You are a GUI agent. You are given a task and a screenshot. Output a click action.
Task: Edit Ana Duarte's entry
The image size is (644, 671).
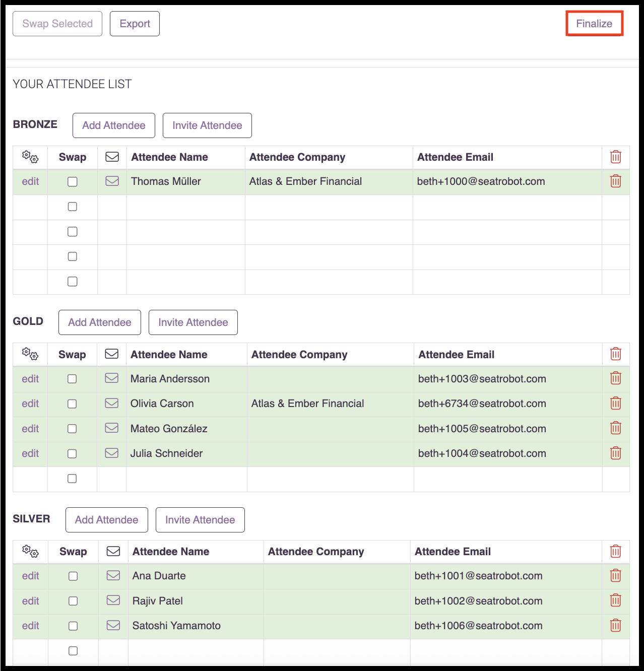(30, 576)
